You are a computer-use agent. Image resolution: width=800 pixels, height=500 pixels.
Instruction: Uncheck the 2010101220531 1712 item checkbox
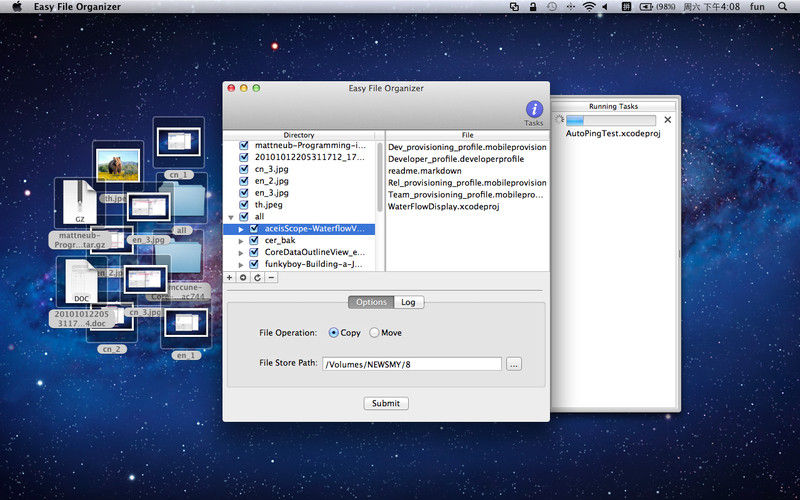tap(244, 157)
